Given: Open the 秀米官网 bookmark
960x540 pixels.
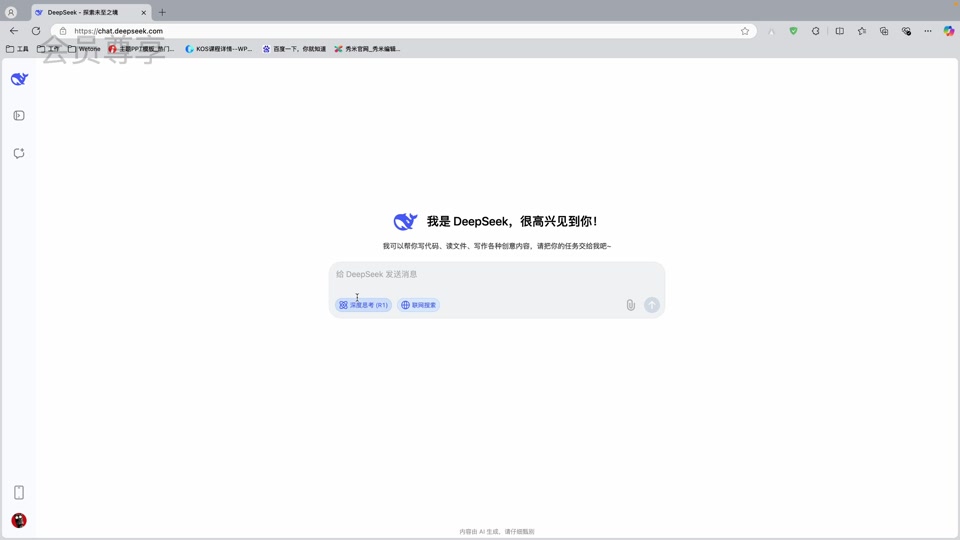Looking at the screenshot, I should click(x=367, y=49).
